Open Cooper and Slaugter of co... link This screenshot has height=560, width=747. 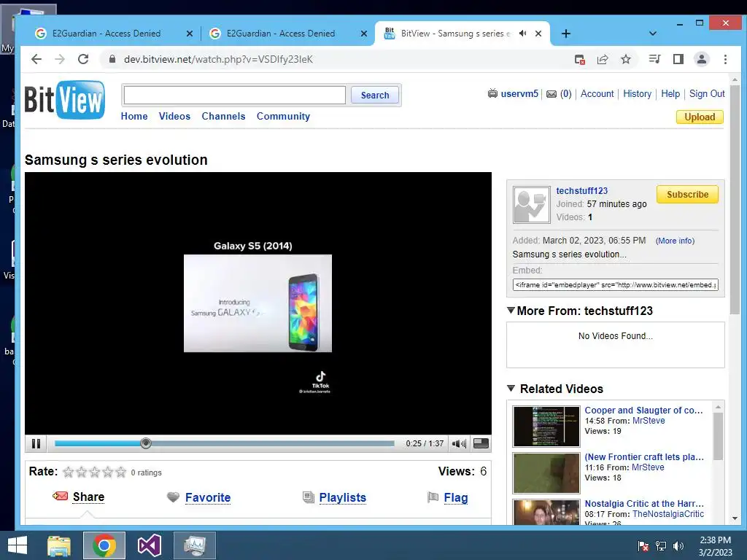pyautogui.click(x=643, y=411)
